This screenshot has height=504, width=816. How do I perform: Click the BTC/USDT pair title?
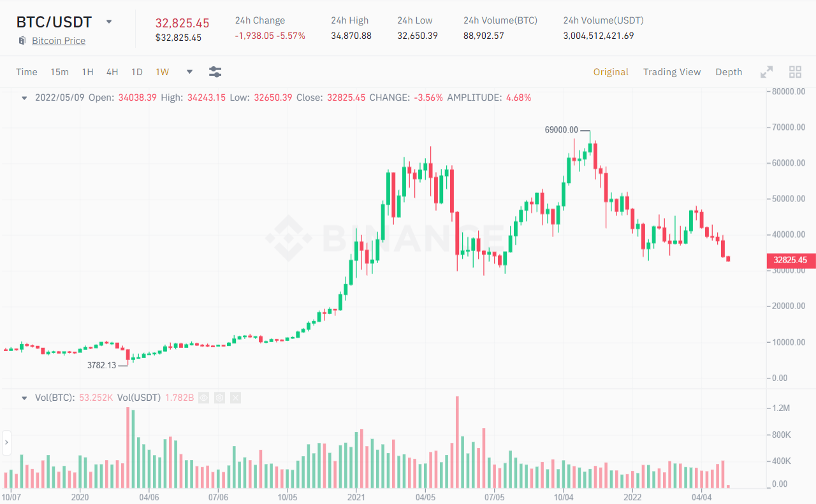click(54, 22)
